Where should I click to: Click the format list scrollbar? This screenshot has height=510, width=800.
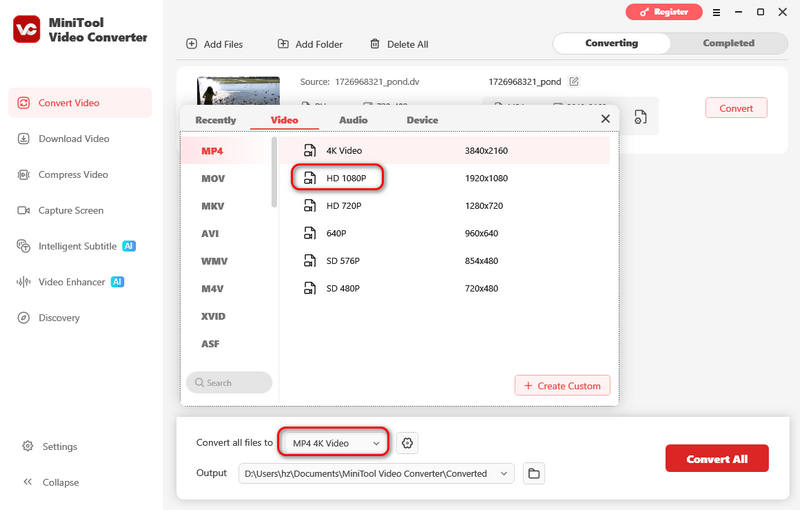pos(274,172)
